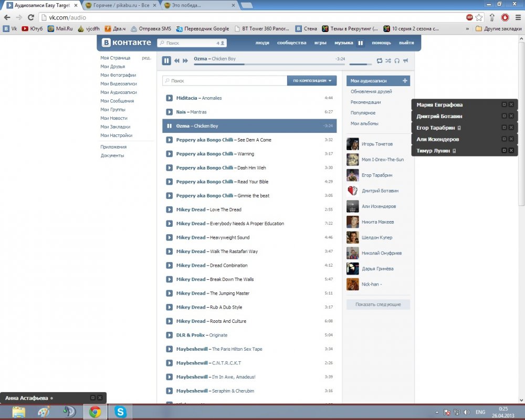
Task: Play Mikey Dread – Love The Dread
Action: click(170, 209)
